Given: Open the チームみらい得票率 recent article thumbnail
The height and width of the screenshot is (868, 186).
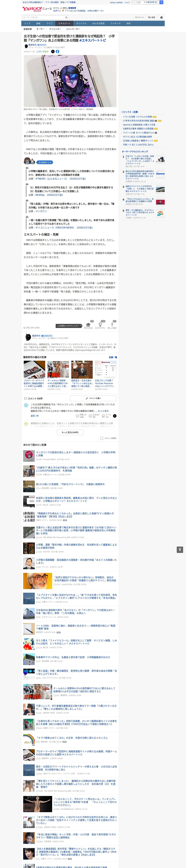Looking at the screenshot, I should pyautogui.click(x=58, y=370).
